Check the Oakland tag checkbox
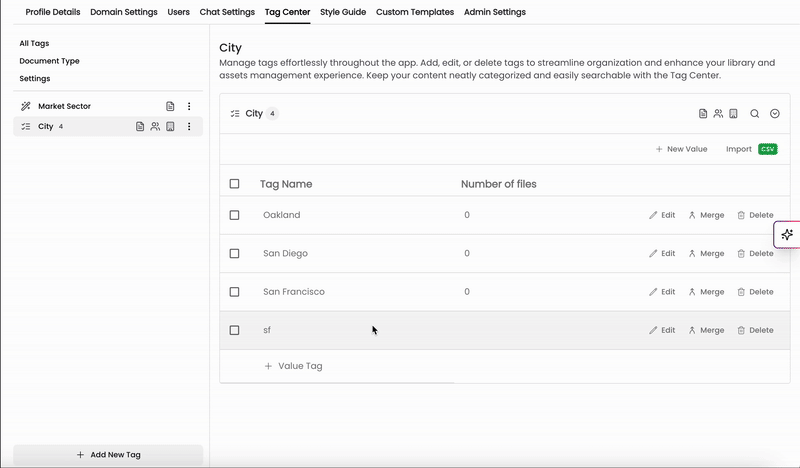Screen dimensions: 800x468 coord(234,215)
